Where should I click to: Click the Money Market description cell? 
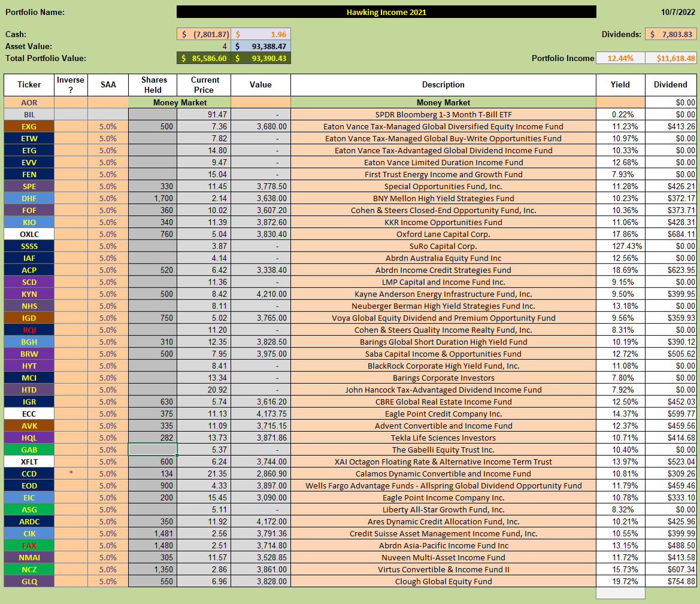[443, 103]
